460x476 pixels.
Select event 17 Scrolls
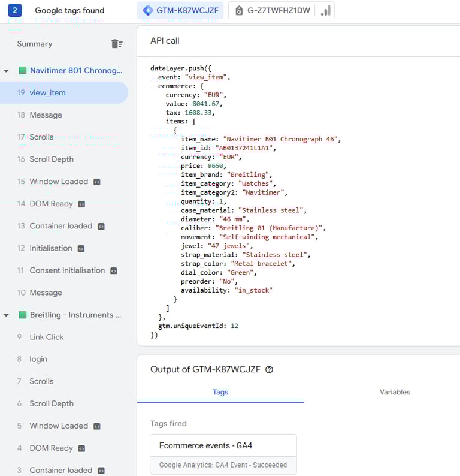(x=64, y=137)
